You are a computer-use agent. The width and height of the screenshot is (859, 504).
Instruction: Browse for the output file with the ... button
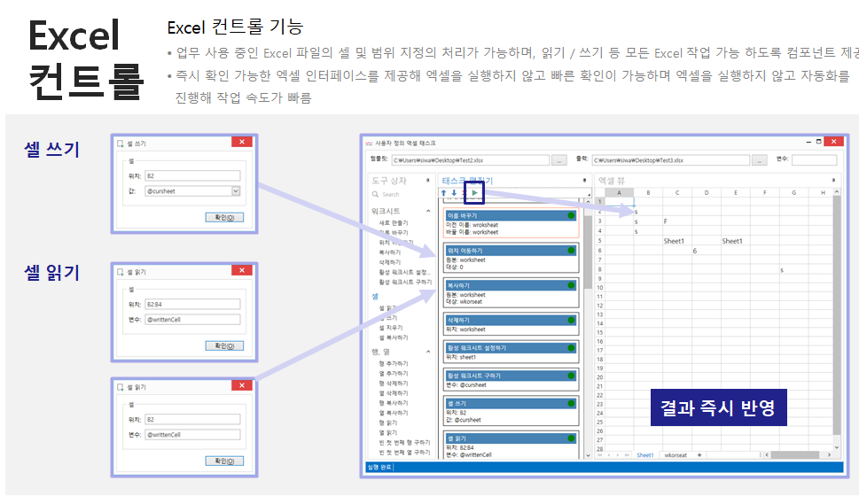[759, 160]
